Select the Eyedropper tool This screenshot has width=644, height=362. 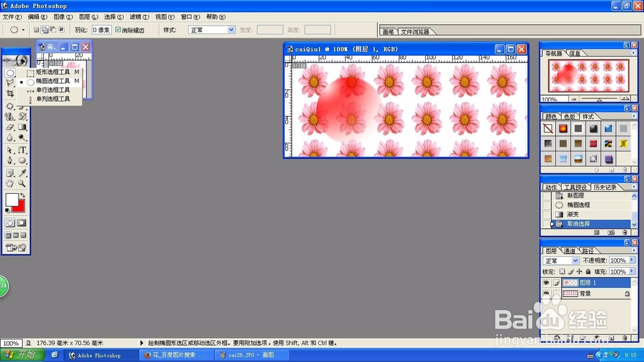[x=22, y=173]
